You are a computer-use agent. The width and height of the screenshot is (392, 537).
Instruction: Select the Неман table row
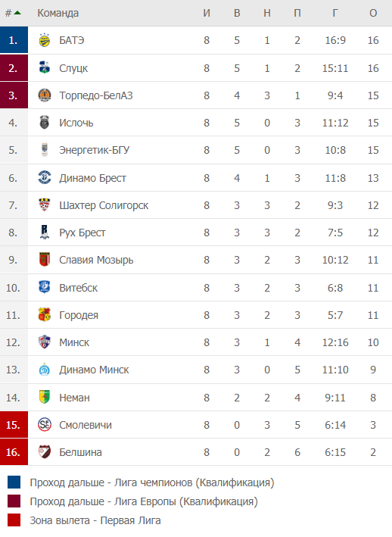196,398
